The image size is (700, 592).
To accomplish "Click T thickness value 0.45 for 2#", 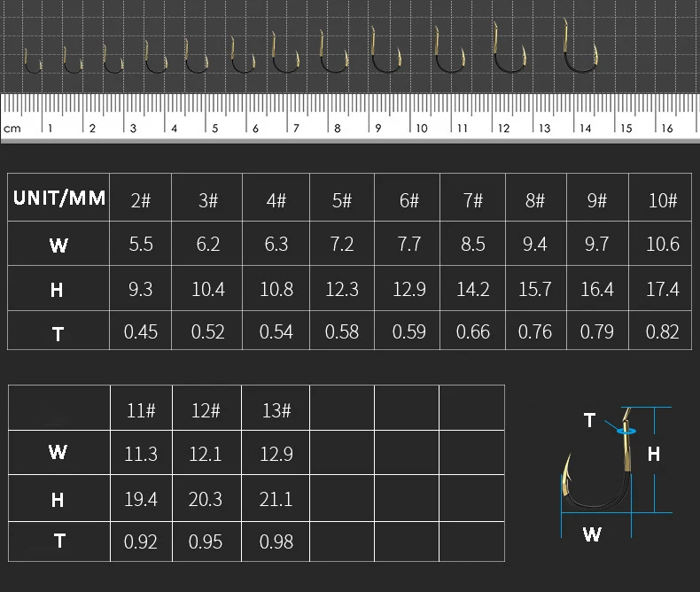I will point(141,331).
